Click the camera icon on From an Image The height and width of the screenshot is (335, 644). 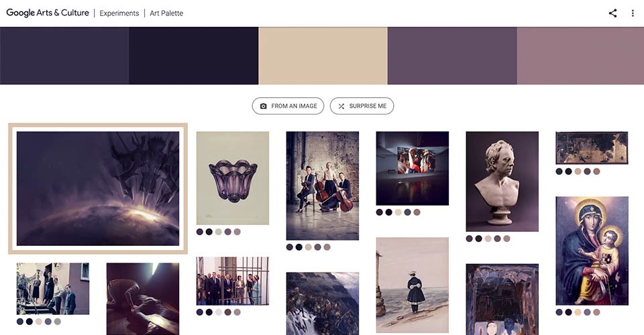point(263,106)
